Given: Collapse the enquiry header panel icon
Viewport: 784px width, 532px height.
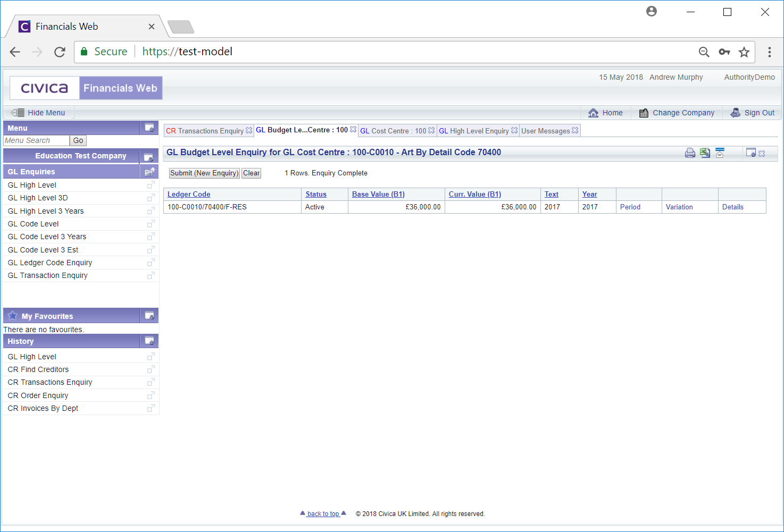Looking at the screenshot, I should [720, 153].
